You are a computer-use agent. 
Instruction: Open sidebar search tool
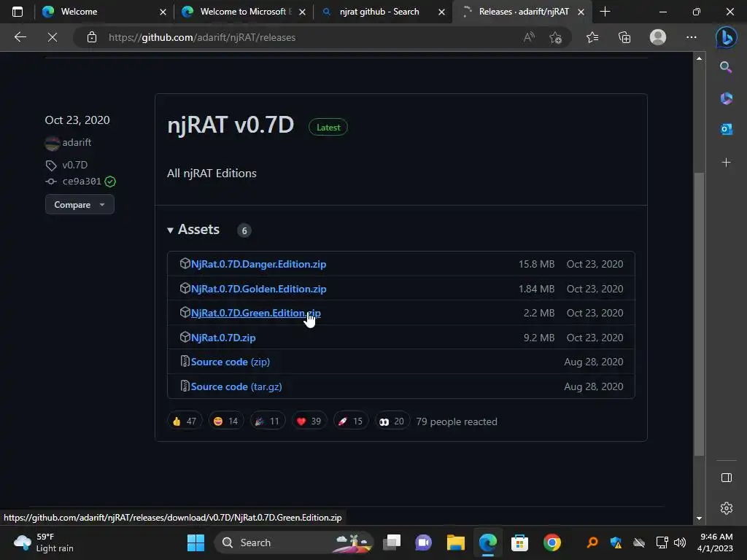click(726, 67)
